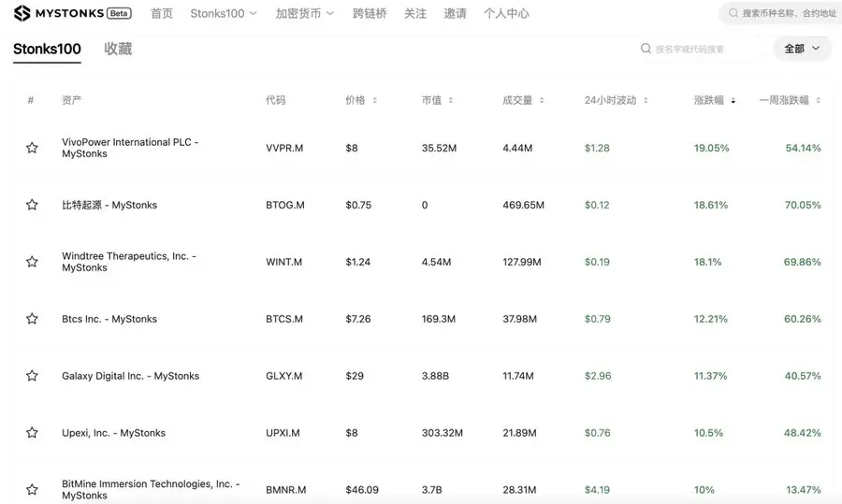Favorite VivoPower International PLC with star
Screen dimensions: 842x504
(32, 148)
